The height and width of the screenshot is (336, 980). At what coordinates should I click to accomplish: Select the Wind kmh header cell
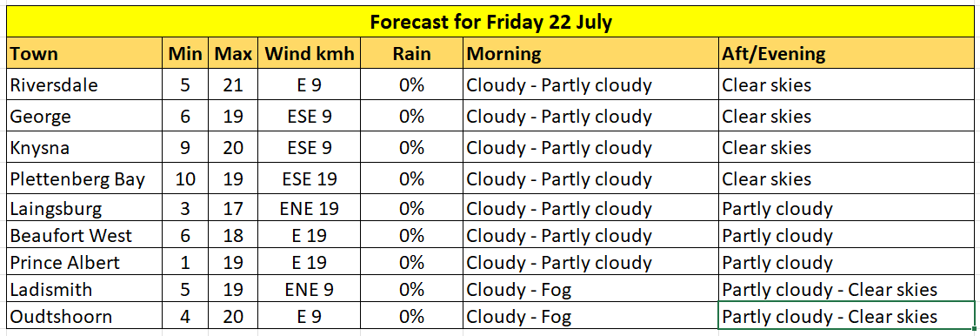coord(310,53)
